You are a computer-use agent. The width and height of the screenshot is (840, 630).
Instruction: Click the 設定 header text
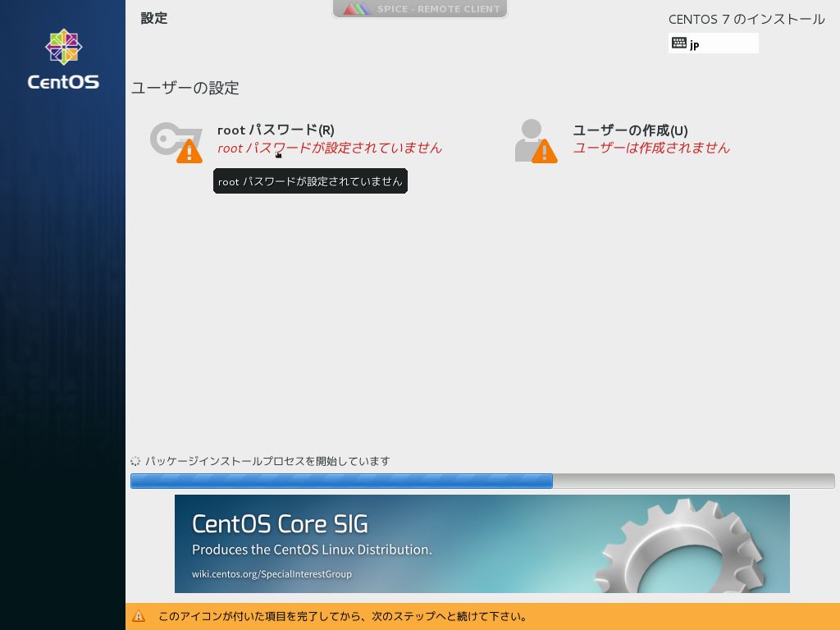pyautogui.click(x=153, y=18)
